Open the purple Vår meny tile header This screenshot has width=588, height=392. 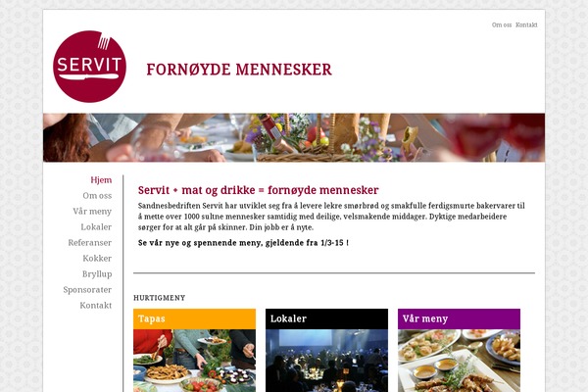(459, 318)
